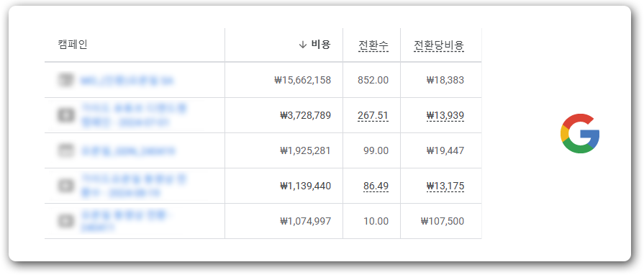
Task: Open the blurred campaign link at ₩15,662,158
Action: [127, 81]
